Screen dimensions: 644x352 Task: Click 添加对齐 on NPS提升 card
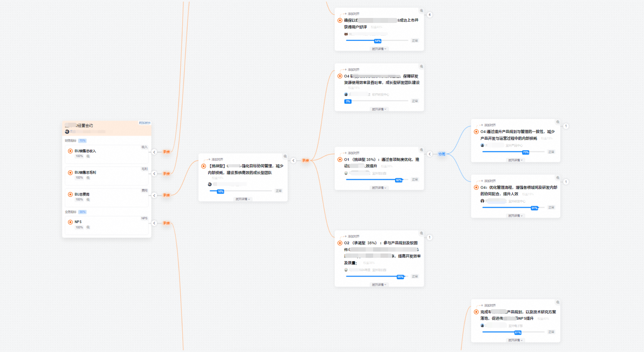pyautogui.click(x=490, y=305)
